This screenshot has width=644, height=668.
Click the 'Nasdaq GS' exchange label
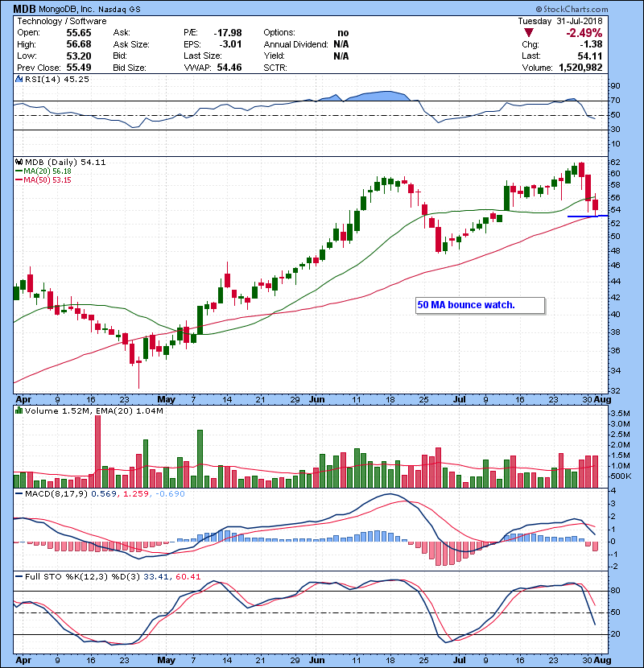119,10
